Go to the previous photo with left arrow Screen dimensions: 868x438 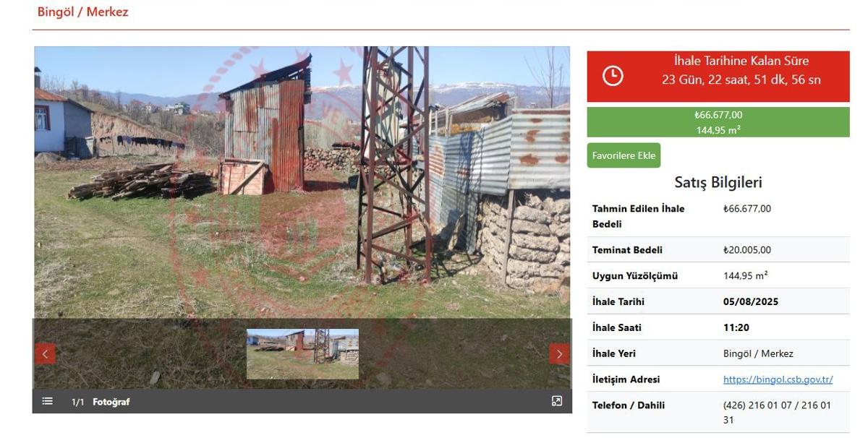pos(45,353)
